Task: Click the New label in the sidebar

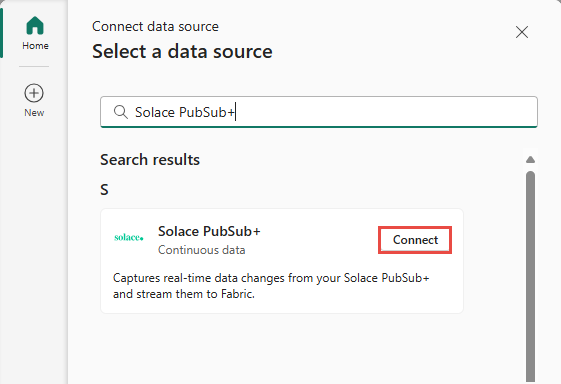Action: coord(34,113)
